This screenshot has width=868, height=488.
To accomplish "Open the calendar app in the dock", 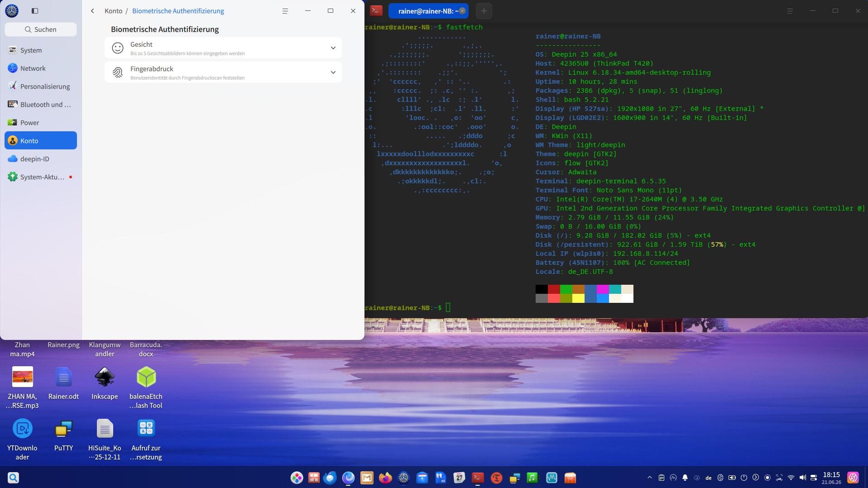I will click(x=459, y=478).
